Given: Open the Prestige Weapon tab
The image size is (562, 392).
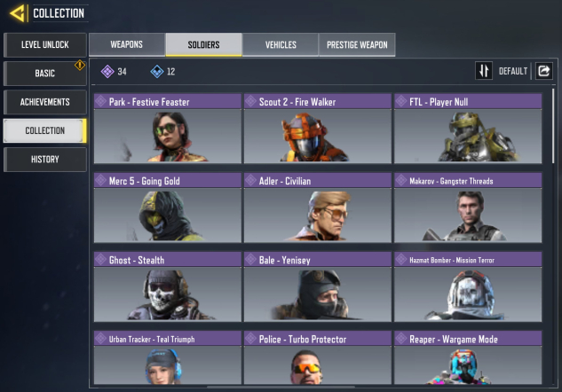Looking at the screenshot, I should (357, 44).
